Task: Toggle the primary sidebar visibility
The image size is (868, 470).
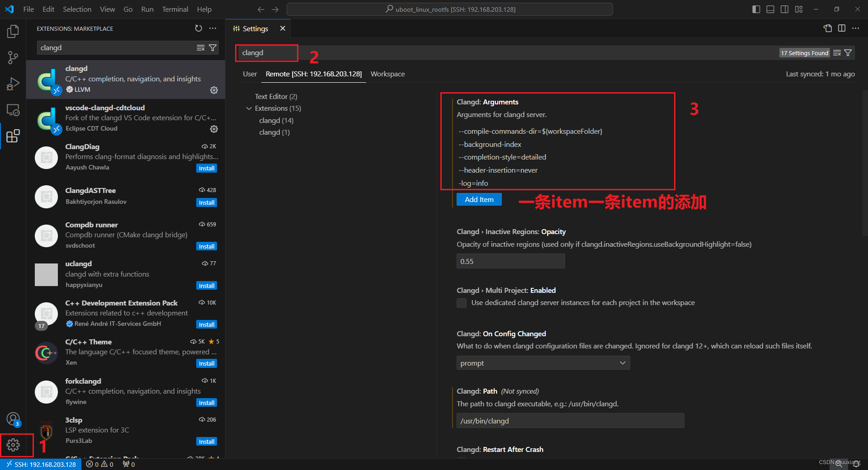Action: coord(755,9)
